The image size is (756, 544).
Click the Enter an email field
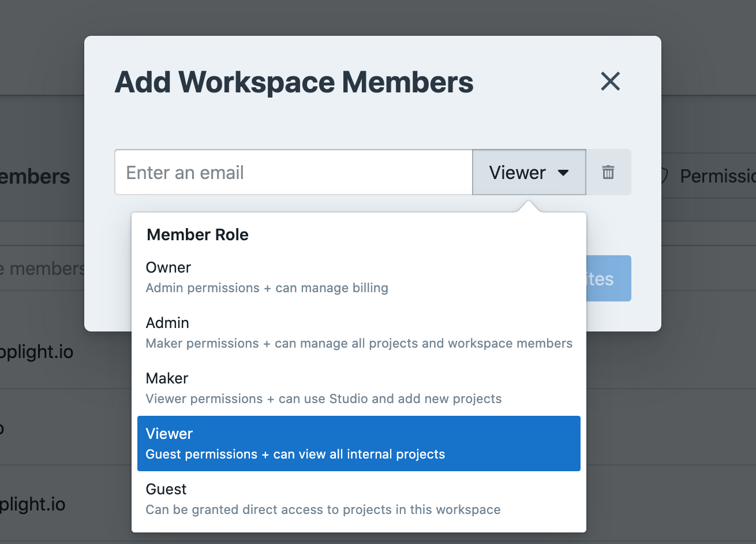pyautogui.click(x=293, y=172)
